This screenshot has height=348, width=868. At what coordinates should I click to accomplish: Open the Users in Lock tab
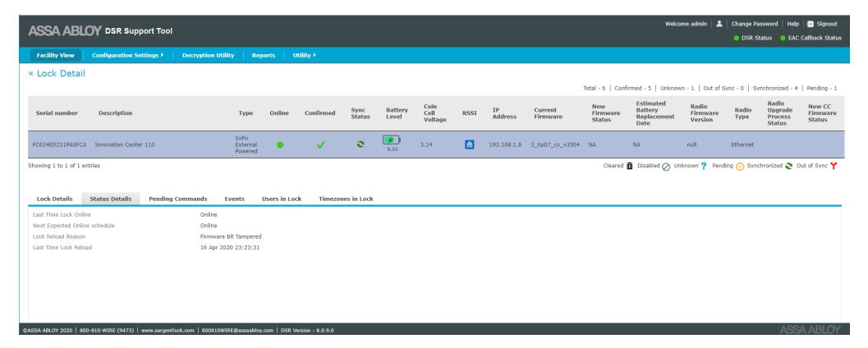pos(282,199)
